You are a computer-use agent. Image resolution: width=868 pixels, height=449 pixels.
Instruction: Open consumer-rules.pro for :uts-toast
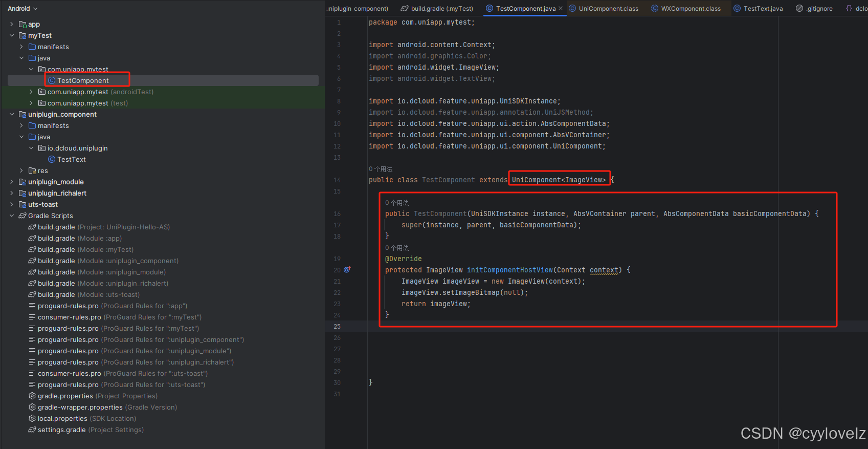123,373
